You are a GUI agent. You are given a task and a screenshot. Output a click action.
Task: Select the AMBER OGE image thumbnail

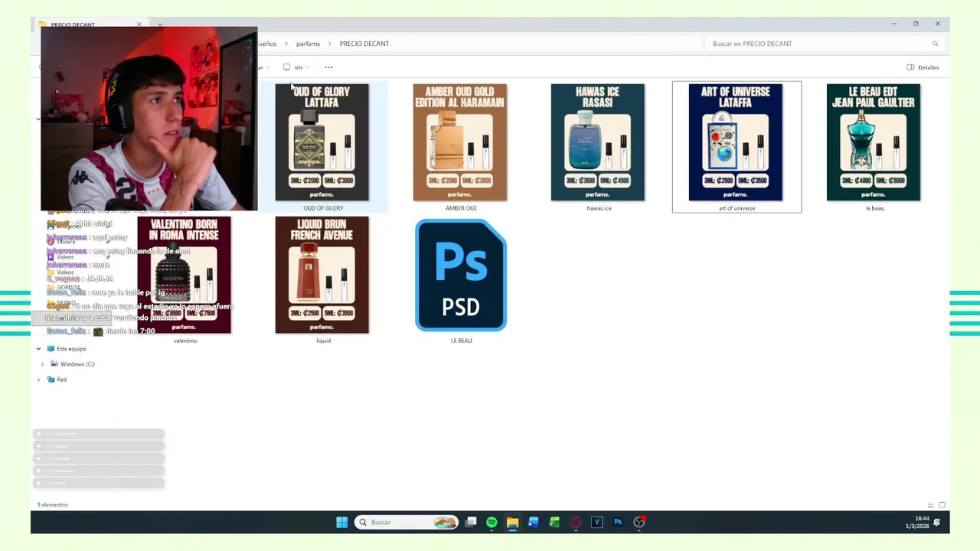tap(460, 142)
